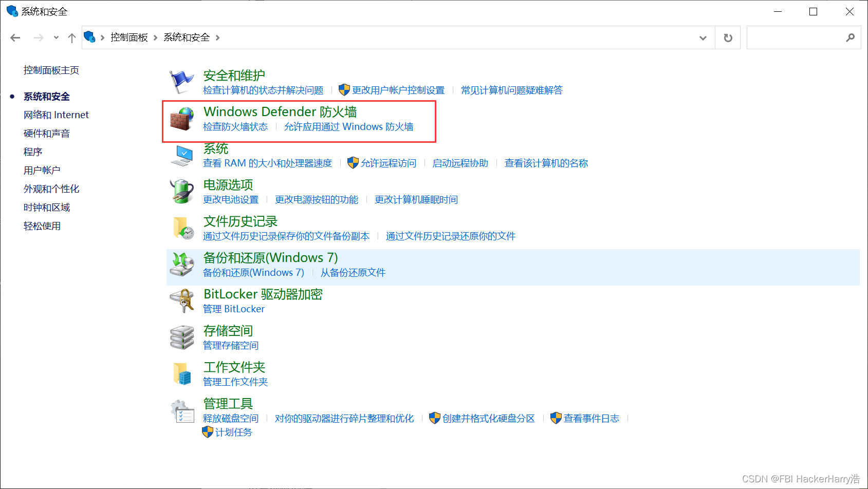868x489 pixels.
Task: Click 检查计算机的状态并解决问题 link
Action: click(263, 90)
